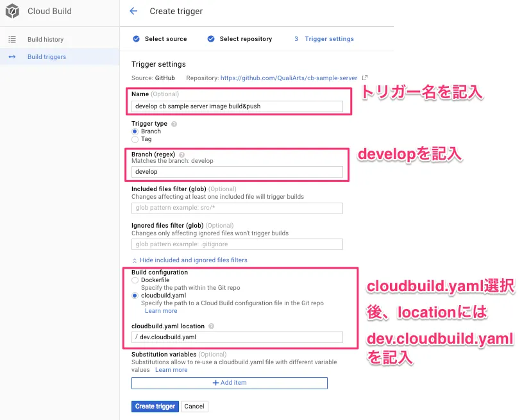Click the back arrow beside Create trigger
The width and height of the screenshot is (522, 420).
click(133, 11)
